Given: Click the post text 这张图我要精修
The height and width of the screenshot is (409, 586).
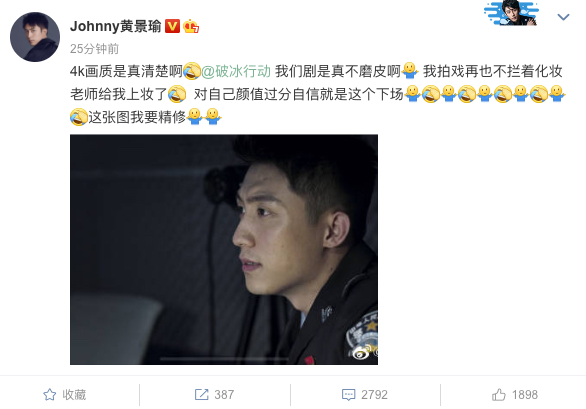Looking at the screenshot, I should click(137, 117).
